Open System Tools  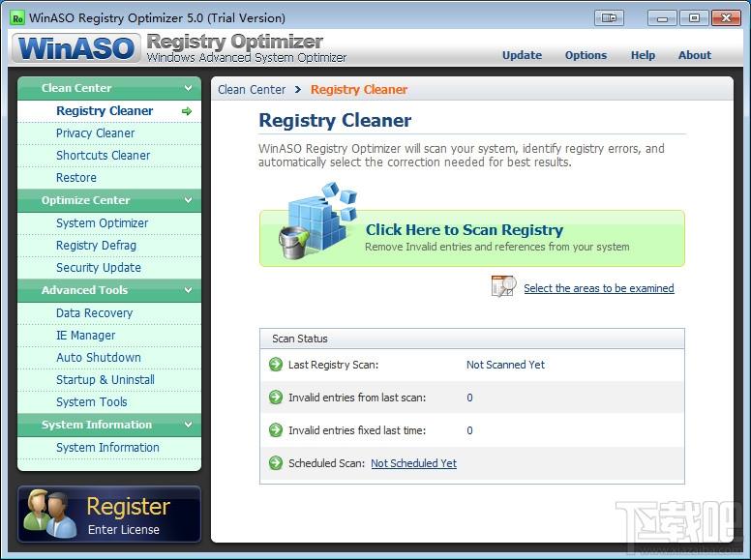[x=109, y=402]
